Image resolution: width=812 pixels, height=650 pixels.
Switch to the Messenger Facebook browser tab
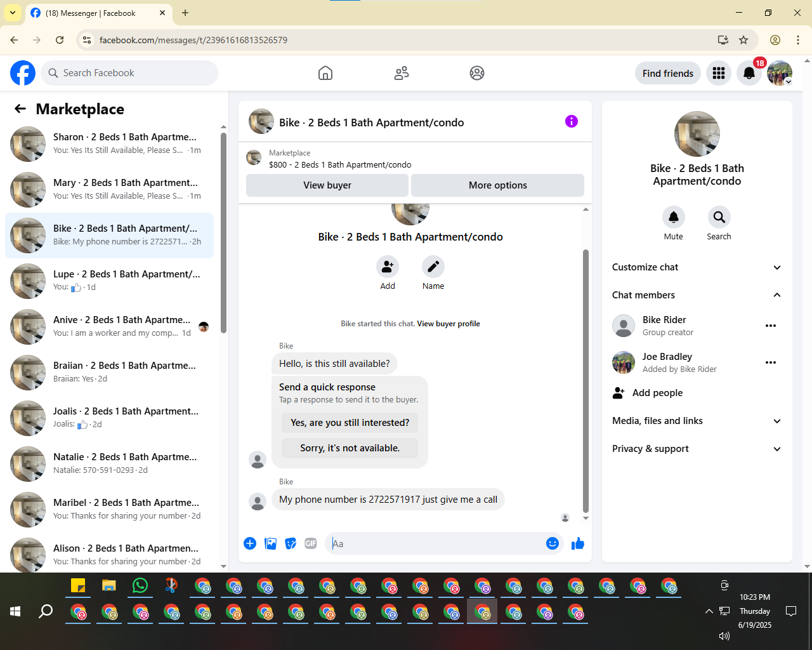[98, 13]
